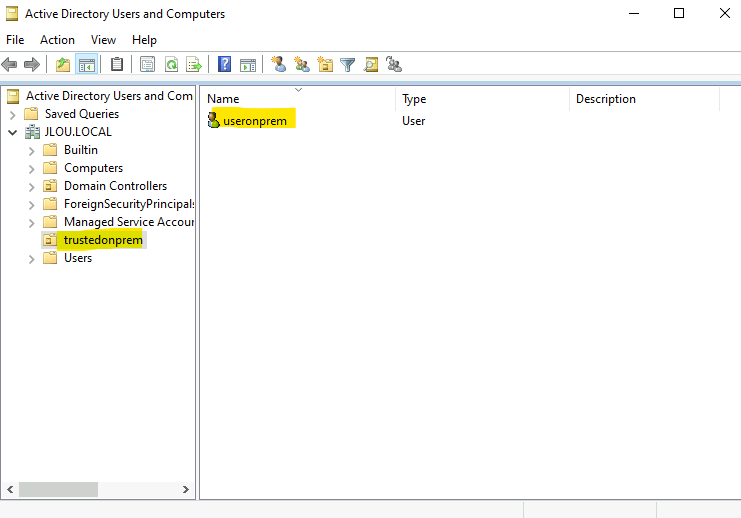Select the Computers tree item
The height and width of the screenshot is (518, 741).
tap(93, 168)
